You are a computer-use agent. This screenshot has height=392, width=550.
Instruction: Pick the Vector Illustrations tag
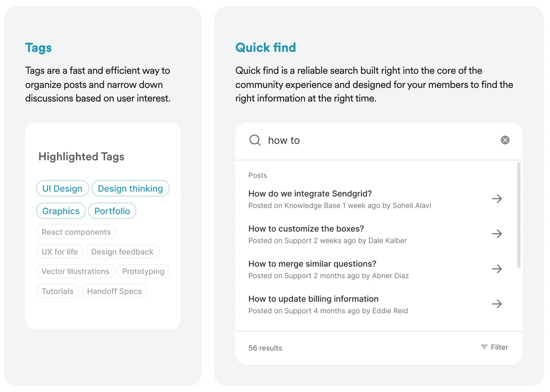pos(76,272)
